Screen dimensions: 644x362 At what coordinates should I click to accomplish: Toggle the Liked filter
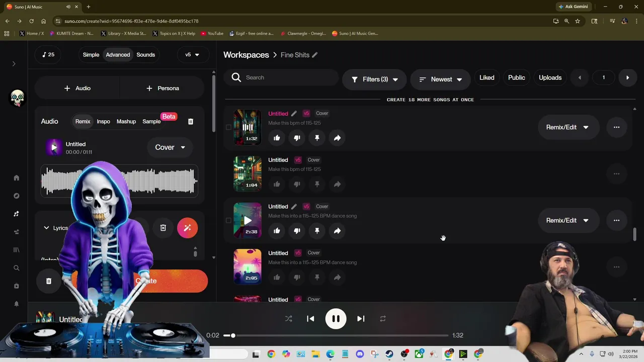coord(487,78)
